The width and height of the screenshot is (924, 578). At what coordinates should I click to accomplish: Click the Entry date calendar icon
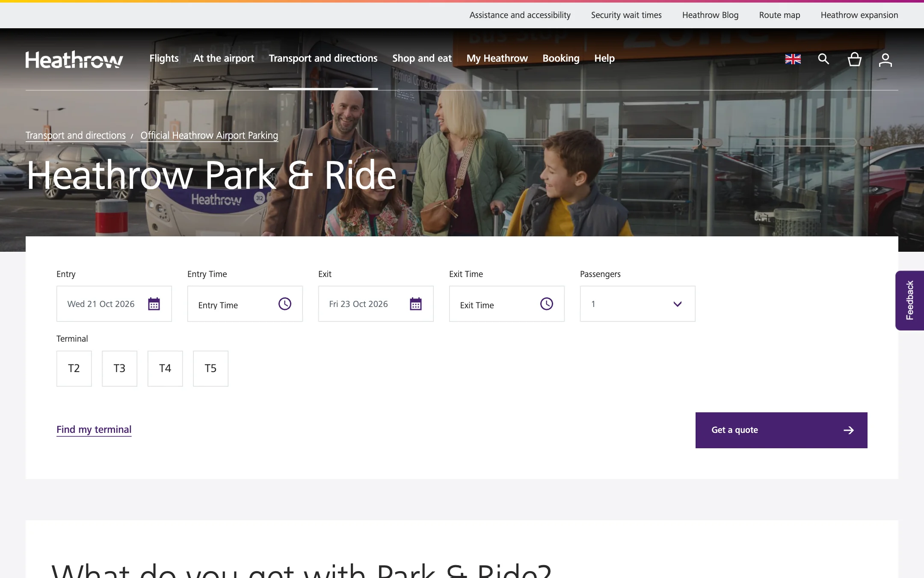(154, 304)
